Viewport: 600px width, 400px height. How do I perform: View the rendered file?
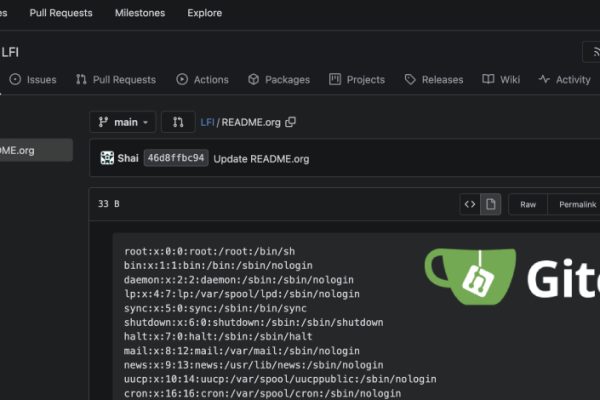pyautogui.click(x=491, y=204)
